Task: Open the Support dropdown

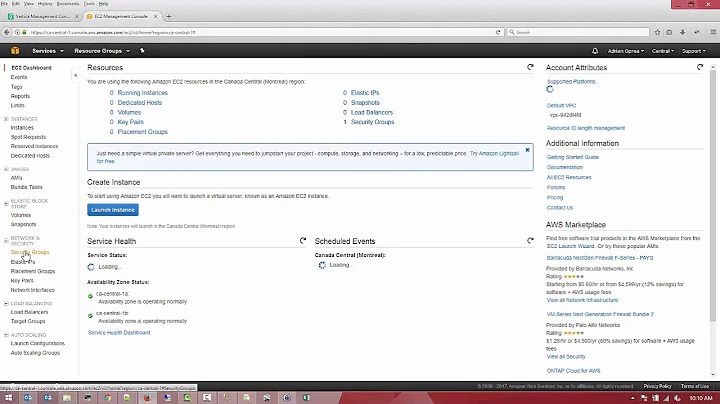Action: [694, 51]
